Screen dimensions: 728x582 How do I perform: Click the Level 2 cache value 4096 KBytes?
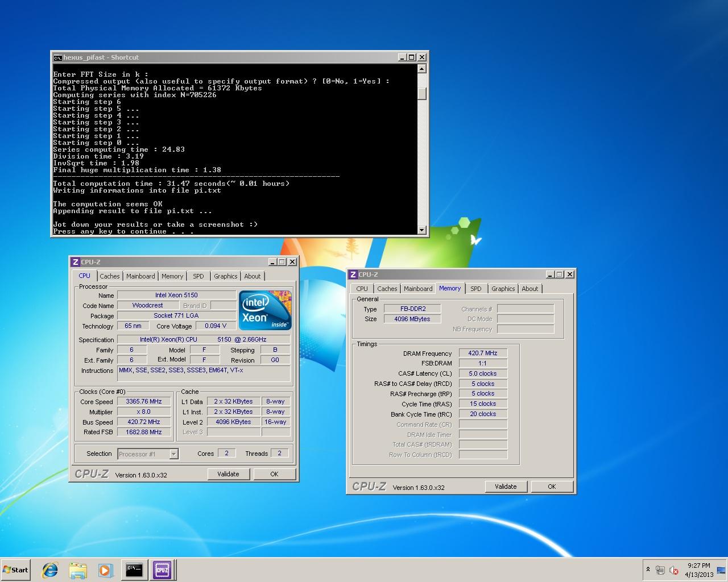click(x=233, y=422)
